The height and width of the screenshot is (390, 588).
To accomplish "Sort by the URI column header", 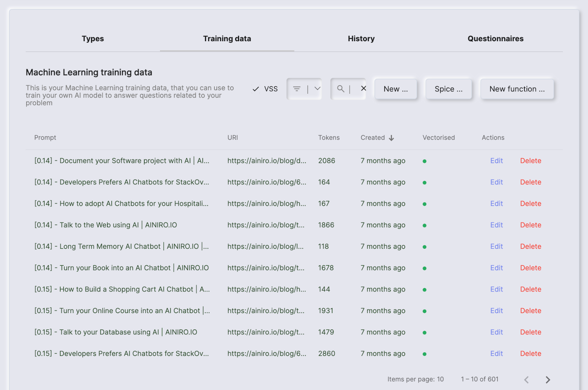I will pyautogui.click(x=232, y=138).
